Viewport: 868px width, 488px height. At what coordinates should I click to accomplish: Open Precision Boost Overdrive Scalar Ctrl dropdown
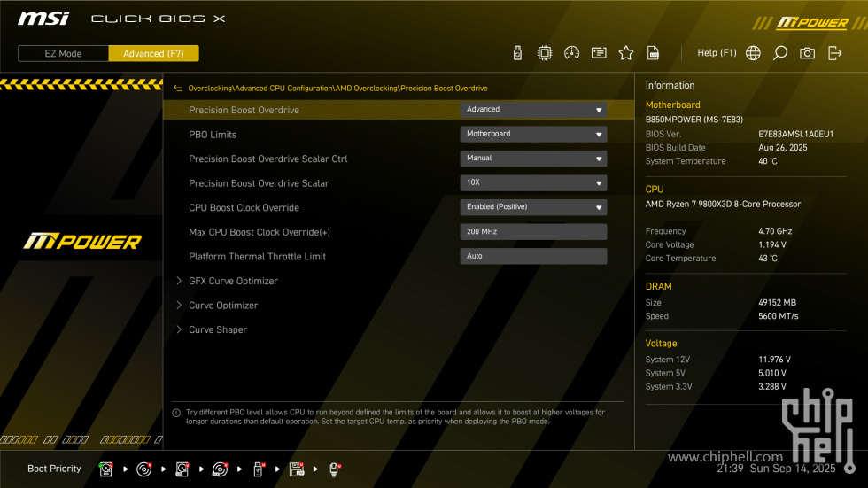(x=533, y=159)
